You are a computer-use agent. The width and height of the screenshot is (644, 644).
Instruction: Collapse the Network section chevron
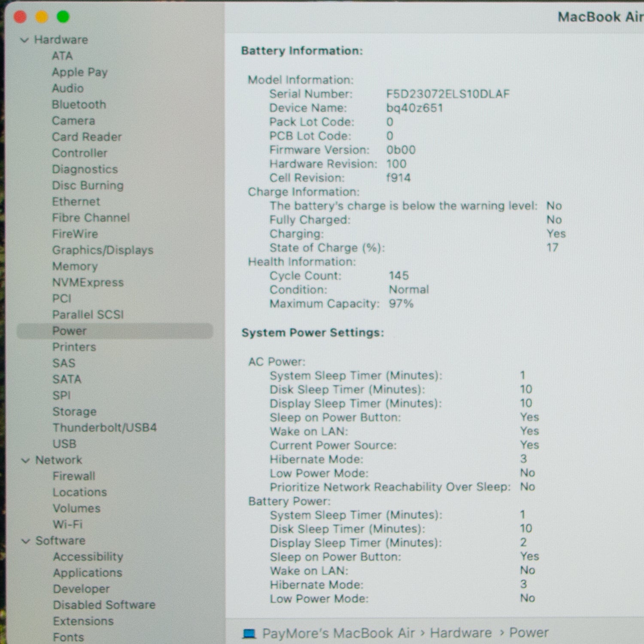click(x=26, y=460)
